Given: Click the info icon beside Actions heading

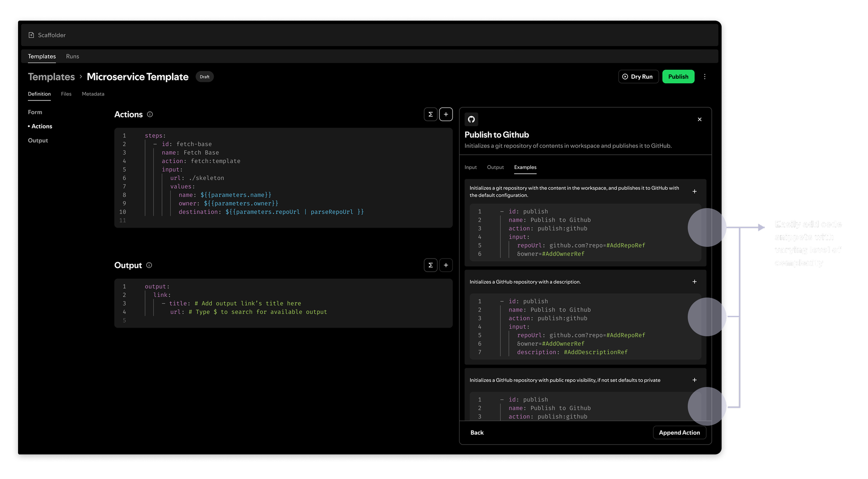Looking at the screenshot, I should click(150, 114).
